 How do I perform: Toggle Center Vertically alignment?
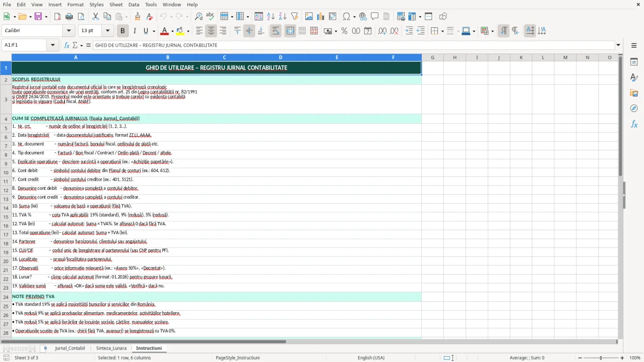tap(249, 31)
